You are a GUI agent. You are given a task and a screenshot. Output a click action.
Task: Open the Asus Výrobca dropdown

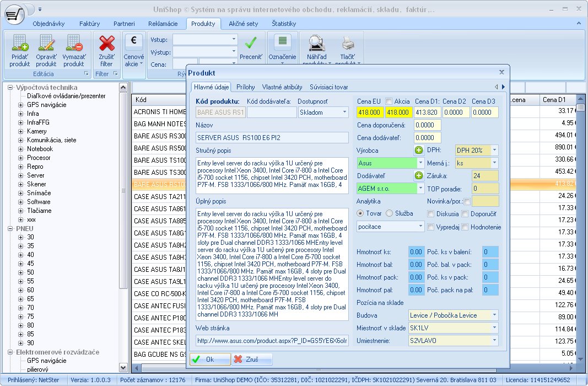point(420,163)
